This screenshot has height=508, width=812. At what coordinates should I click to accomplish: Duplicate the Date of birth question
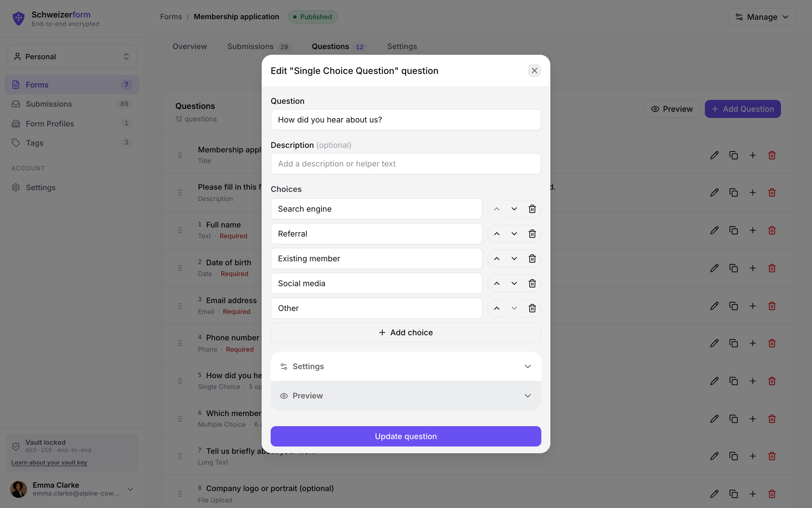tap(734, 268)
